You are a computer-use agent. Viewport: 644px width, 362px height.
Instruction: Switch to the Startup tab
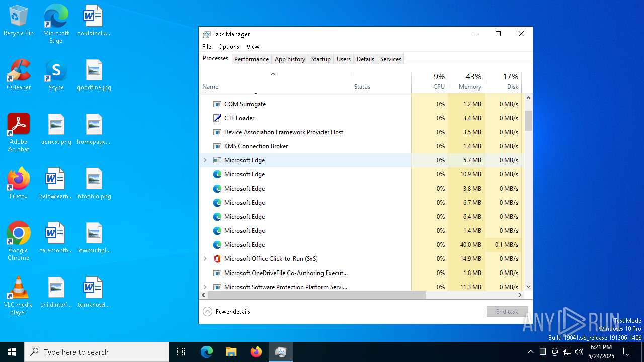click(321, 59)
